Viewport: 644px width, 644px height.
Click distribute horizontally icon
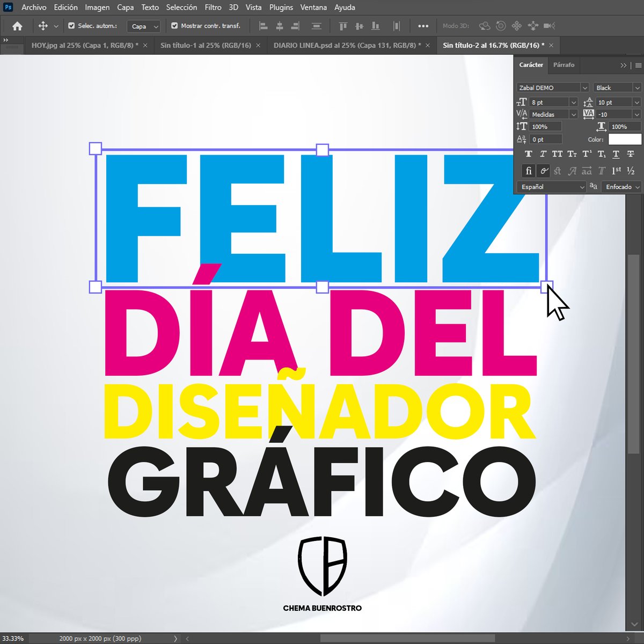tap(397, 26)
